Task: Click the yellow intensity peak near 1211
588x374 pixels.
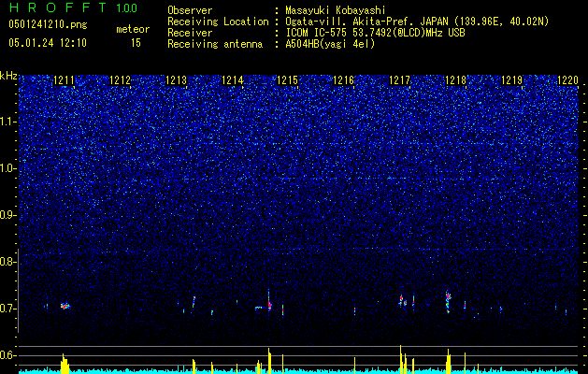Action: (x=65, y=364)
